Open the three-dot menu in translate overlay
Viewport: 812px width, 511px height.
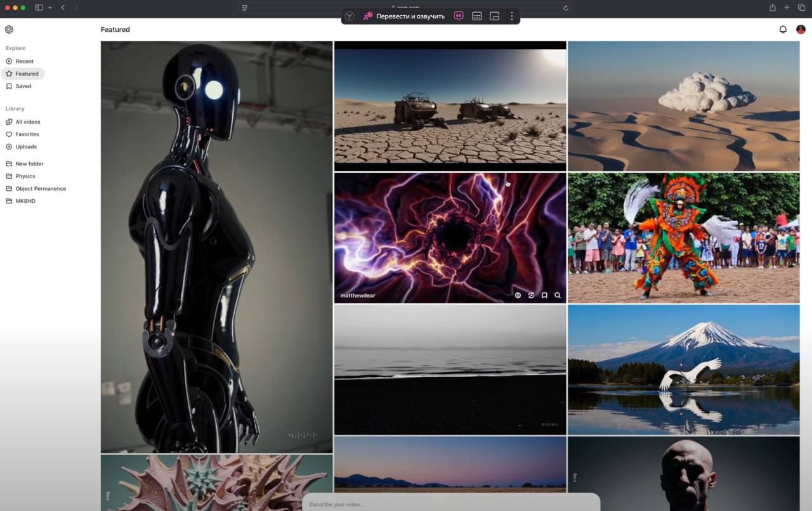[511, 16]
